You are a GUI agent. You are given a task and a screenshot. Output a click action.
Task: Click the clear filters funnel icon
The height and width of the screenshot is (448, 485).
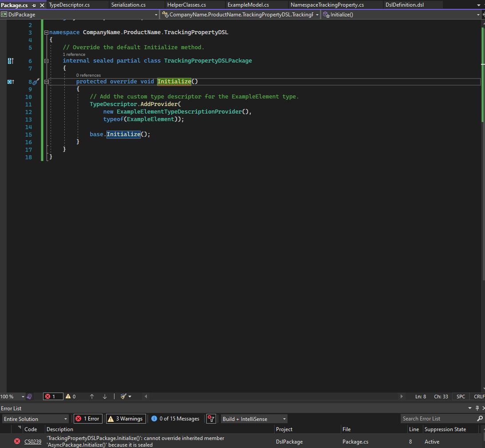pos(211,419)
